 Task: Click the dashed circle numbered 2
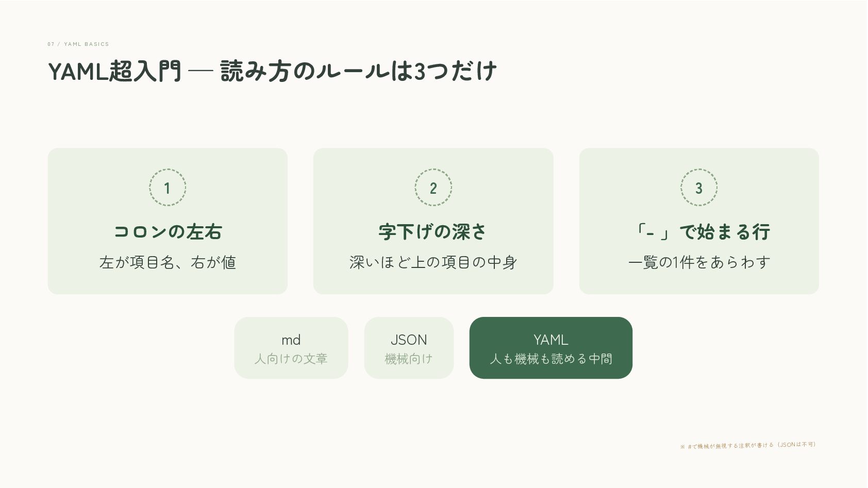point(433,188)
